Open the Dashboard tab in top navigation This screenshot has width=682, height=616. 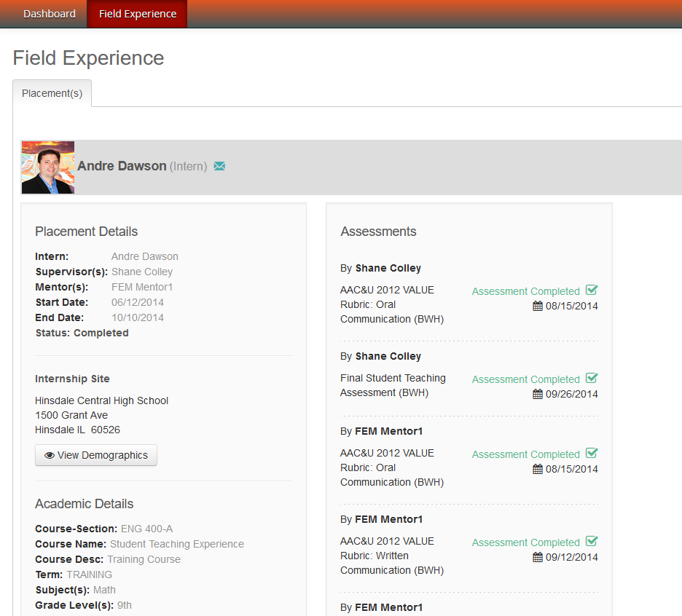50,14
